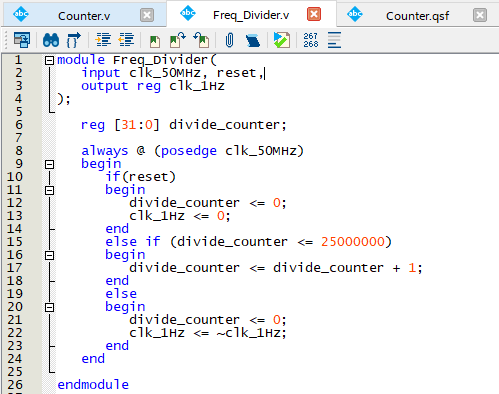Close the Counter.v tab
Screen dimensions: 499x394
[147, 15]
